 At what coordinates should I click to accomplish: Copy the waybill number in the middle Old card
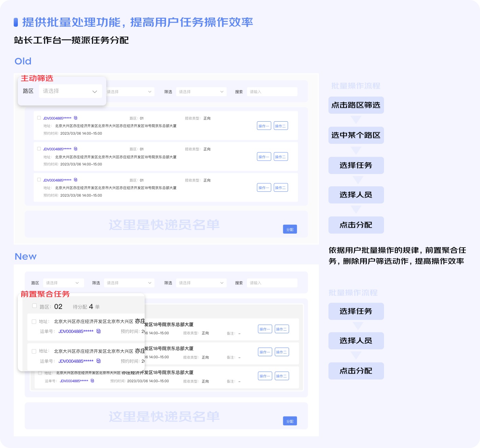coord(75,149)
